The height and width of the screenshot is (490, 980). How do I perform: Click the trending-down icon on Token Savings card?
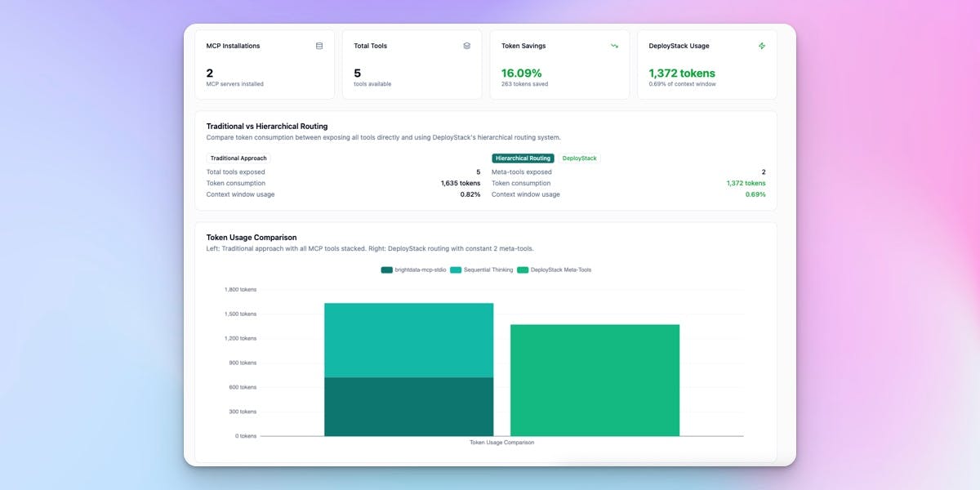(614, 46)
